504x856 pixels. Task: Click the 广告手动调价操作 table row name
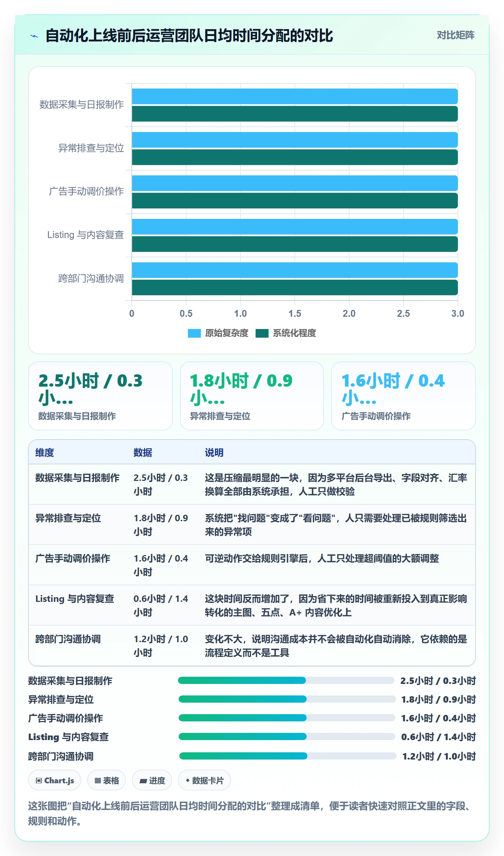click(73, 558)
